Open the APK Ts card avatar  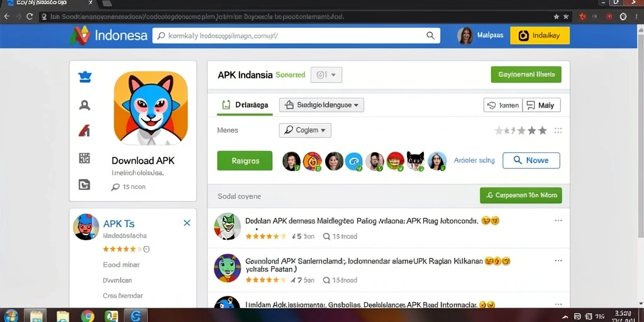click(86, 226)
